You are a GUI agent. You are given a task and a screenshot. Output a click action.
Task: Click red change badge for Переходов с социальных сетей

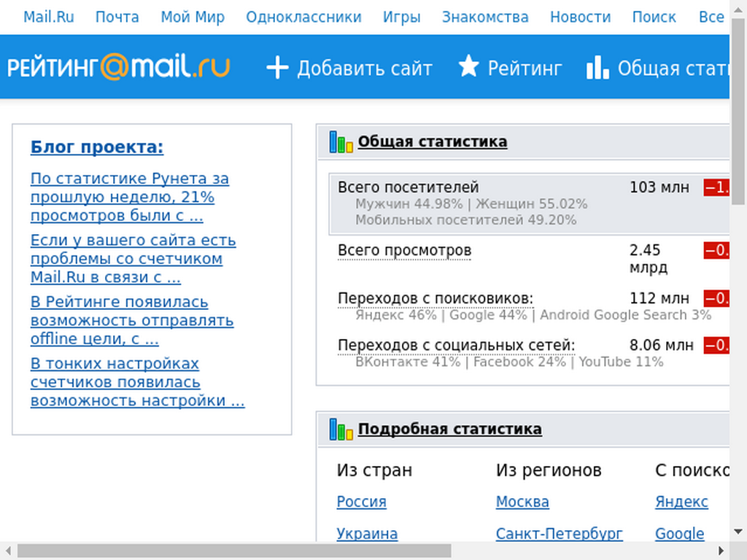pyautogui.click(x=716, y=345)
